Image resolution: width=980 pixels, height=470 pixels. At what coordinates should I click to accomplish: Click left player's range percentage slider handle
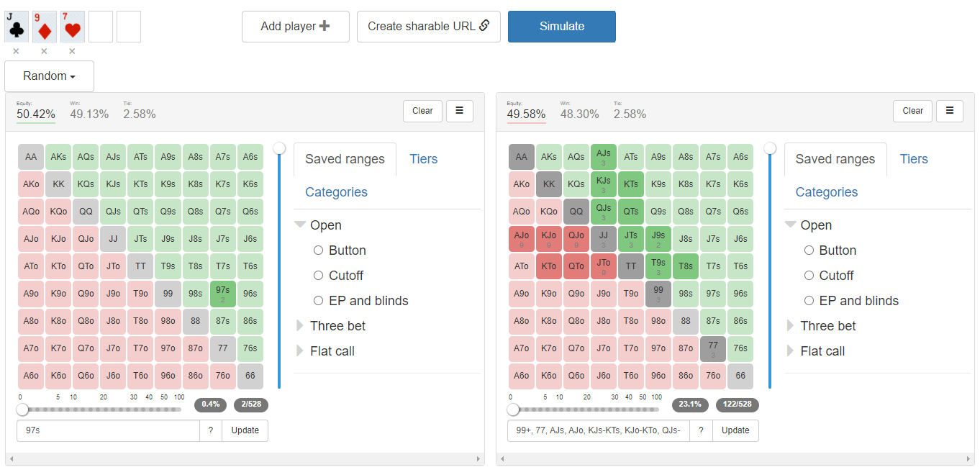point(22,410)
